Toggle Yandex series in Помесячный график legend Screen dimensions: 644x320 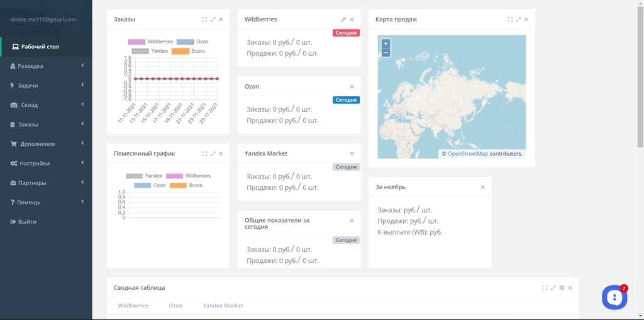tap(144, 176)
